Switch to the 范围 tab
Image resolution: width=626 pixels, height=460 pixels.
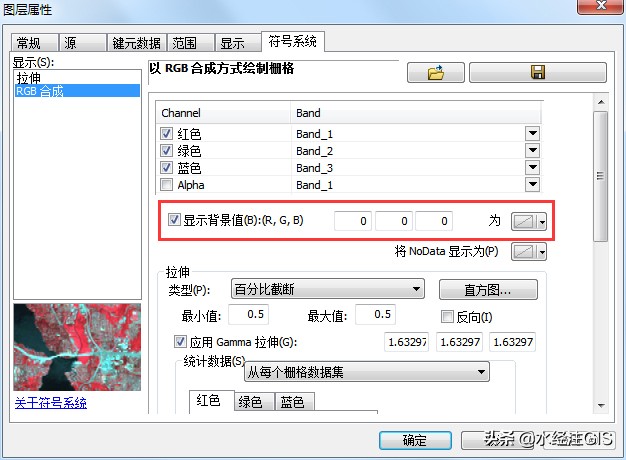coord(191,43)
